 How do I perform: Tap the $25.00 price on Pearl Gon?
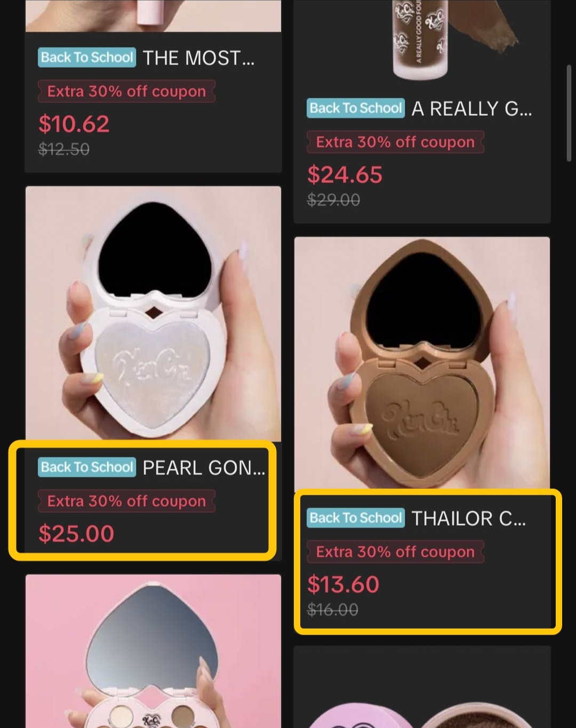point(76,534)
